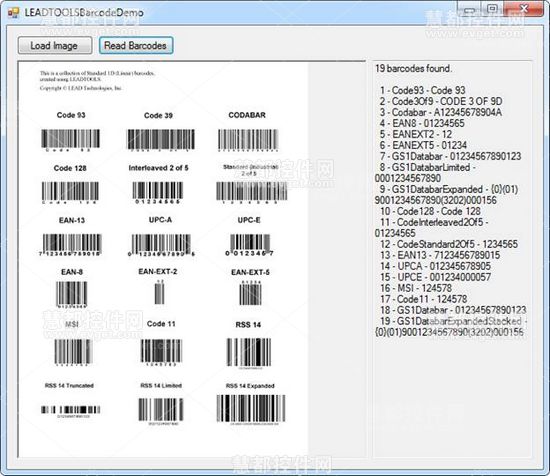Click result '17 - Code11 - 124578'
Image resolution: width=550 pixels, height=476 pixels.
click(x=423, y=299)
